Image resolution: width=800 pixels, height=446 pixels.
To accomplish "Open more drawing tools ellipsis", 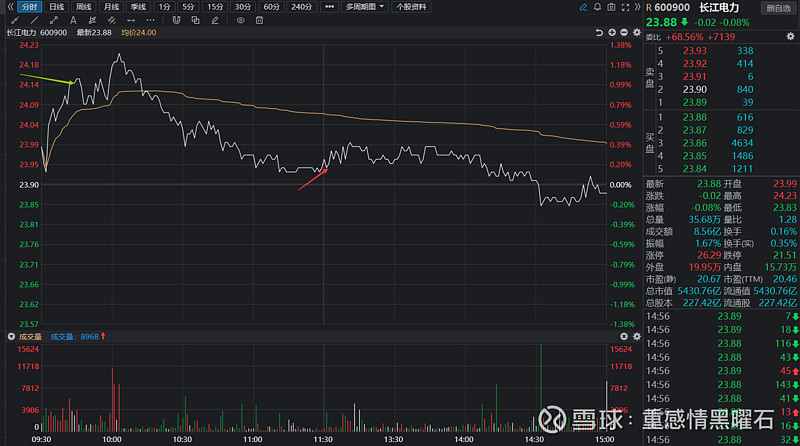I will click(150, 20).
